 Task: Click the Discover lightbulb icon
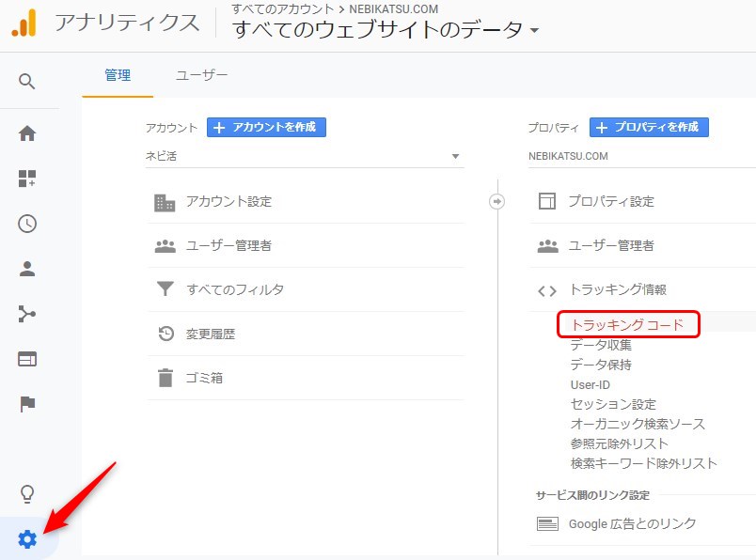pyautogui.click(x=27, y=493)
